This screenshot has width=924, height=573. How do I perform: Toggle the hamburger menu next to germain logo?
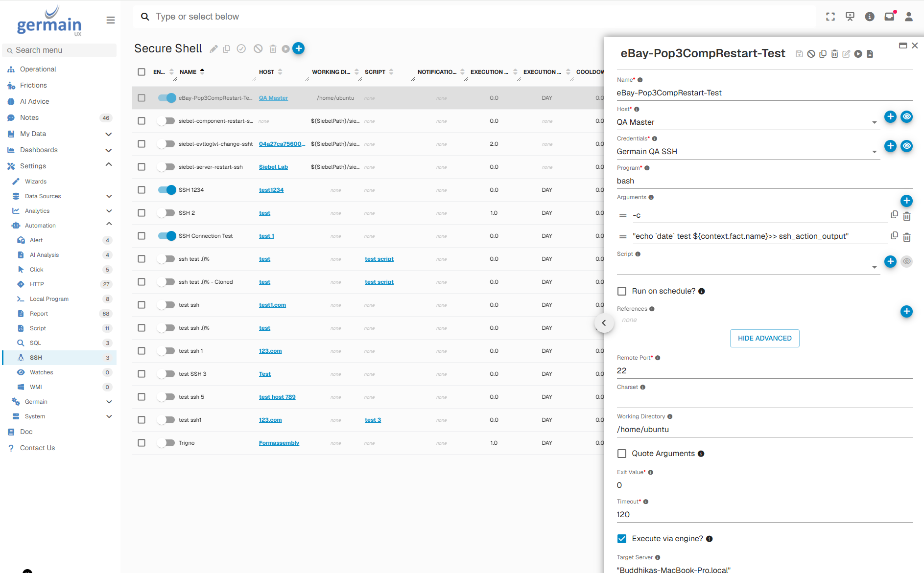pos(111,20)
